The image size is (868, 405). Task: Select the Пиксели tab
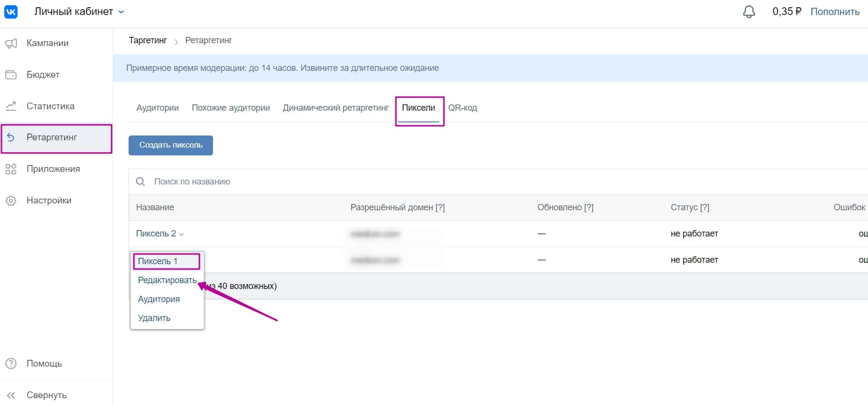tap(419, 108)
